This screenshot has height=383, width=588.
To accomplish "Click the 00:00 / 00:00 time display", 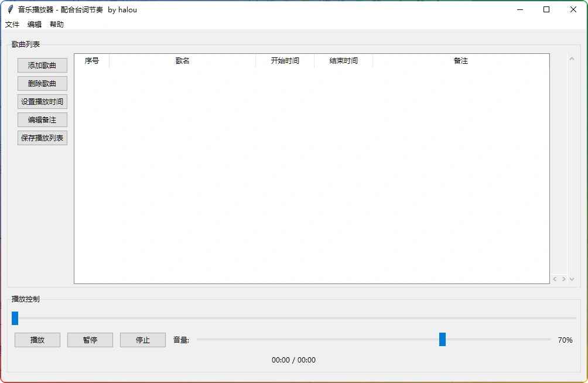I will tap(293, 360).
